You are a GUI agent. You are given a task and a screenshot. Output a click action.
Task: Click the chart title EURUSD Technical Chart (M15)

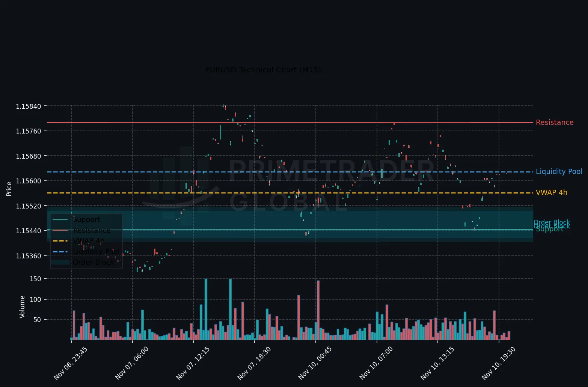pos(263,70)
